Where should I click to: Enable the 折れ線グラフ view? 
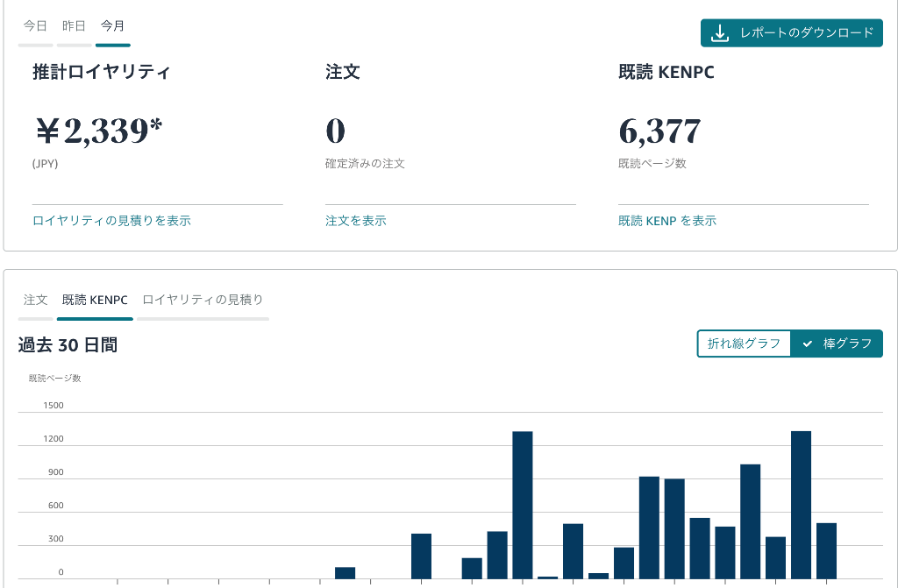(743, 344)
